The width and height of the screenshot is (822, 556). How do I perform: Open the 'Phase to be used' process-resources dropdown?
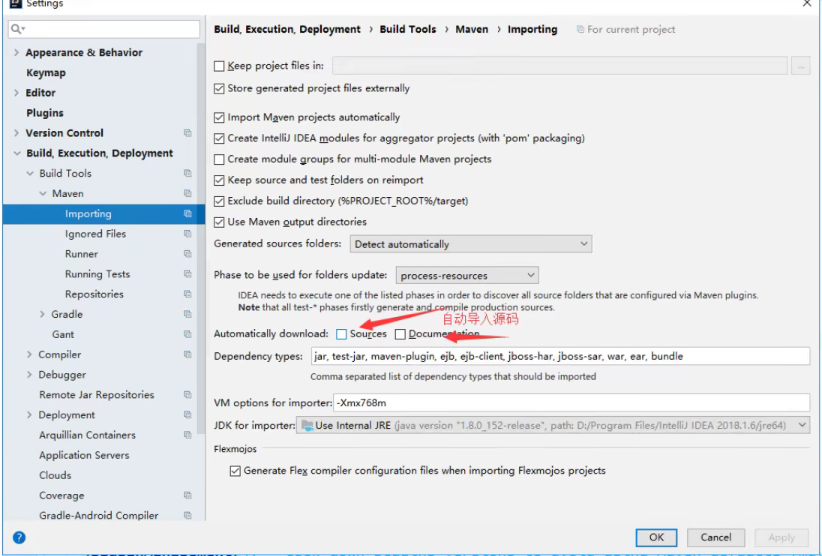[467, 276]
